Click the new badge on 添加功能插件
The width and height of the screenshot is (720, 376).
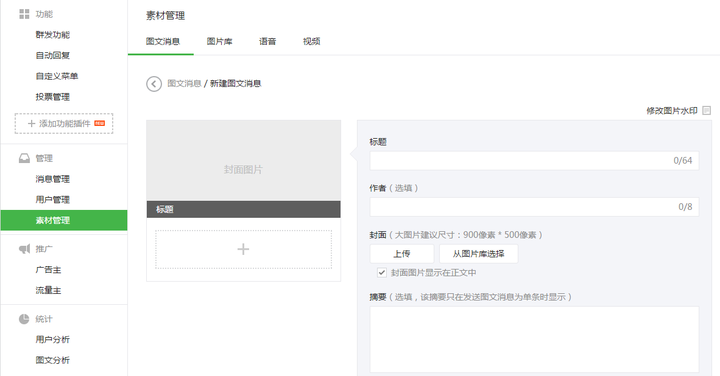pos(100,123)
